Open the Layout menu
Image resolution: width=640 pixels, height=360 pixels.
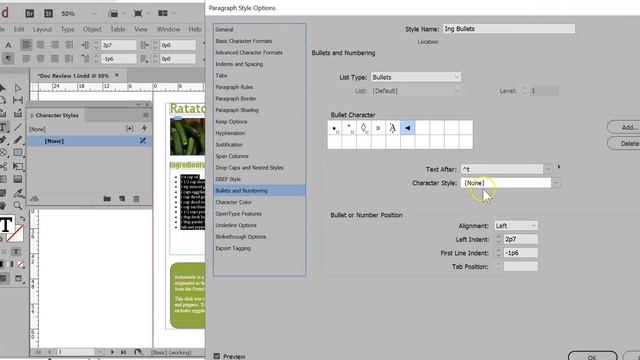coord(42,29)
